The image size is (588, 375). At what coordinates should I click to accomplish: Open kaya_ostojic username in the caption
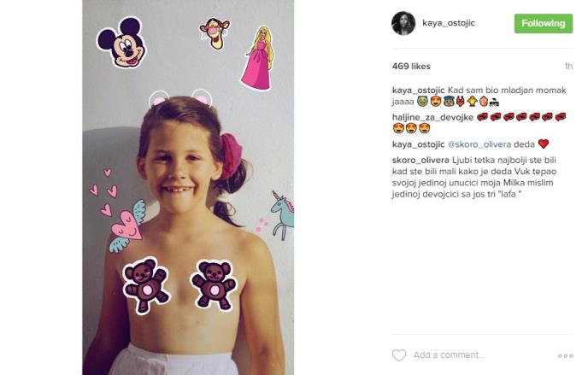pos(418,91)
